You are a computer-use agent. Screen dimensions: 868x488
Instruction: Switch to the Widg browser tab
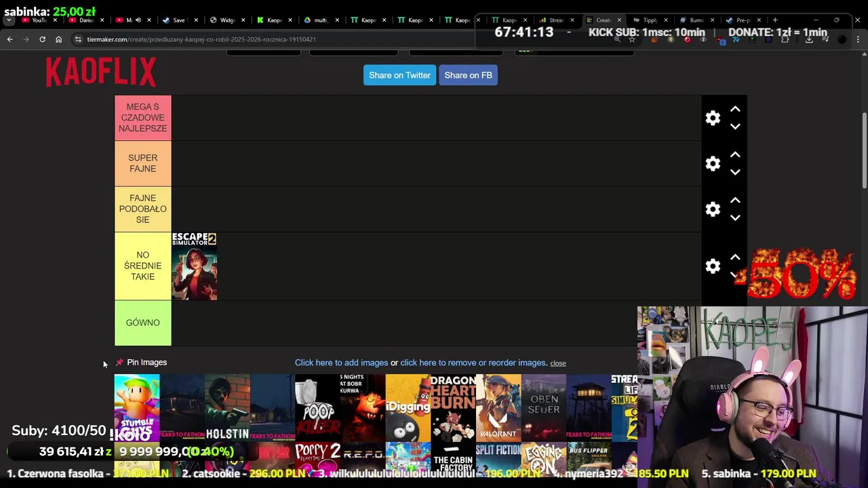click(226, 20)
